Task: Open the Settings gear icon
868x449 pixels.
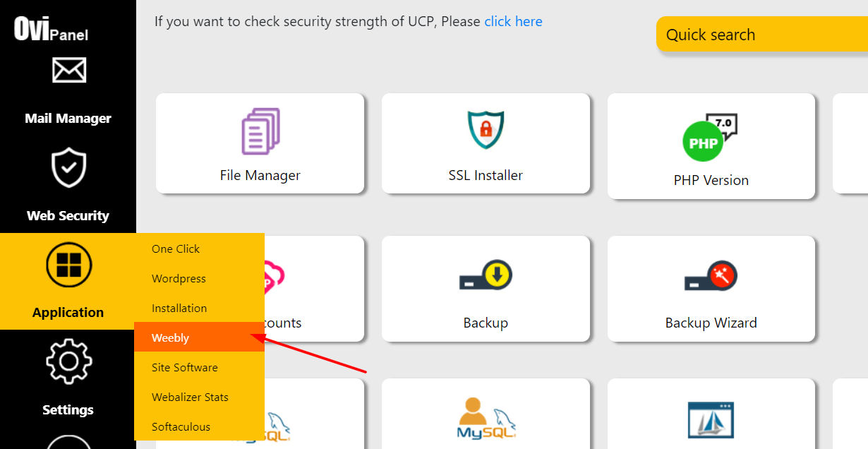Action: pos(68,361)
